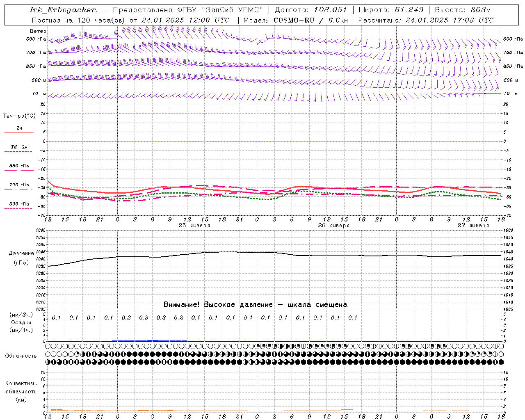The image size is (525, 420).
Task: Click the date label 27 января
Action: (x=473, y=226)
